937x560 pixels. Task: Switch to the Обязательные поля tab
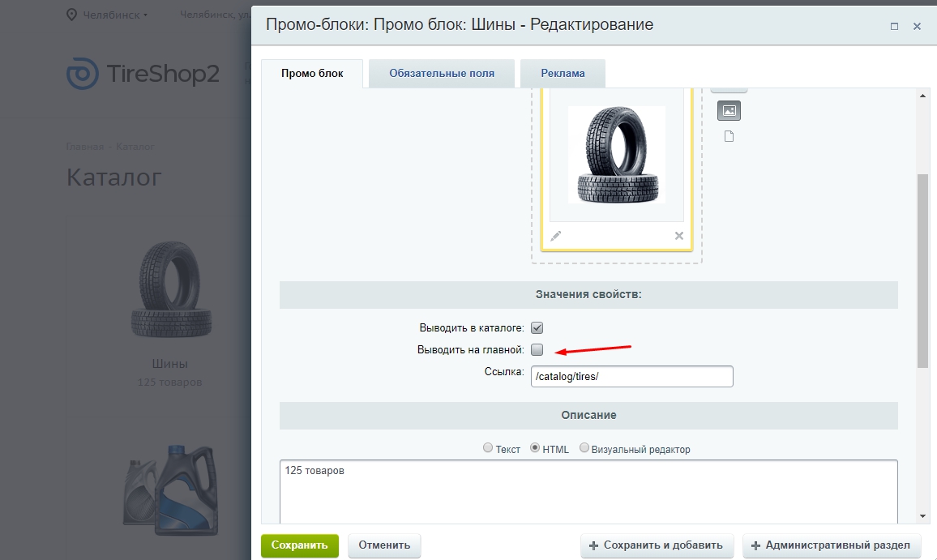coord(441,73)
